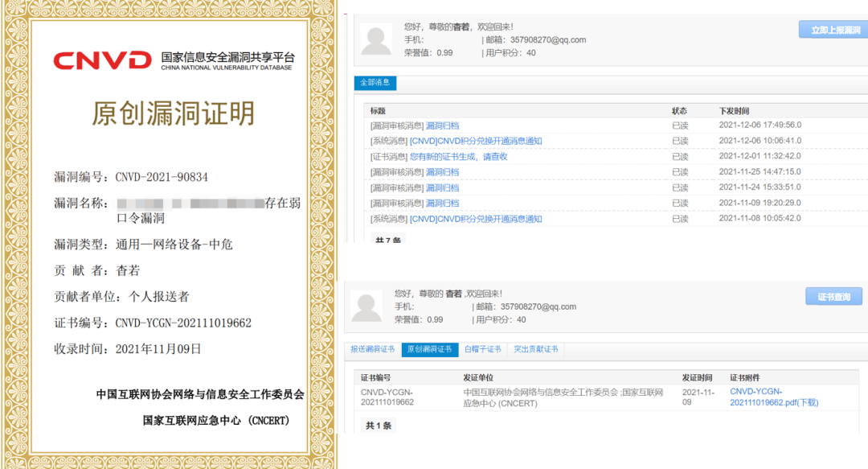Click the 下发时间 column header
The height and width of the screenshot is (469, 868).
pos(734,111)
